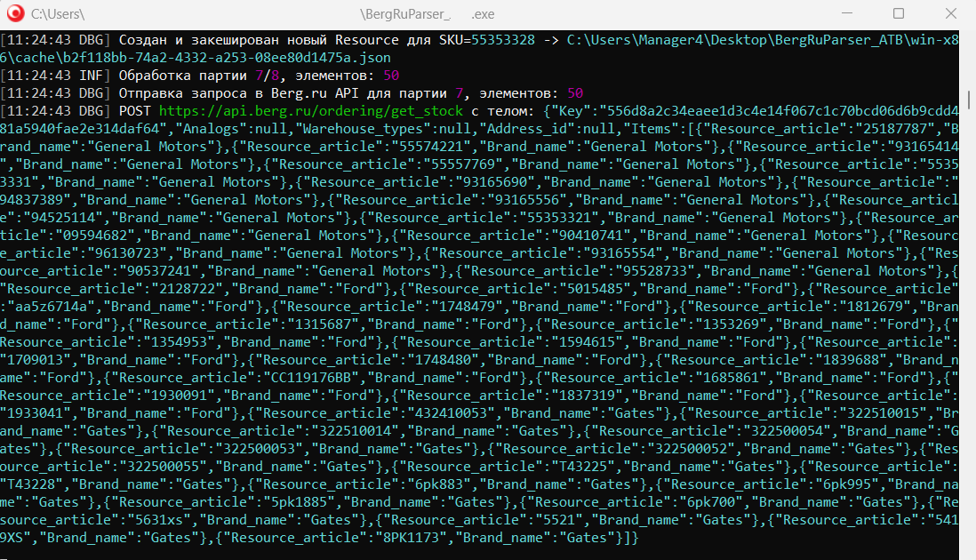Screen dimensions: 976x560
Task: Click the vertical scrollbar thumb
Action: (969, 100)
